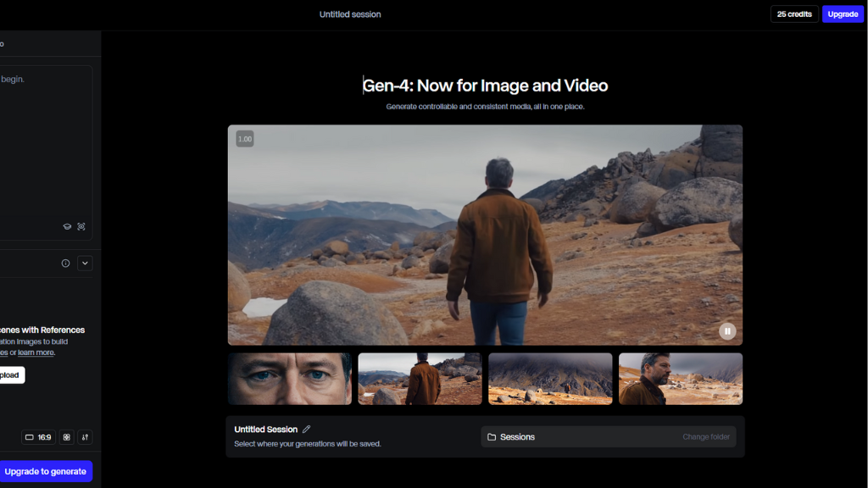Open the learn more link
Image resolution: width=868 pixels, height=488 pixels.
coord(36,352)
